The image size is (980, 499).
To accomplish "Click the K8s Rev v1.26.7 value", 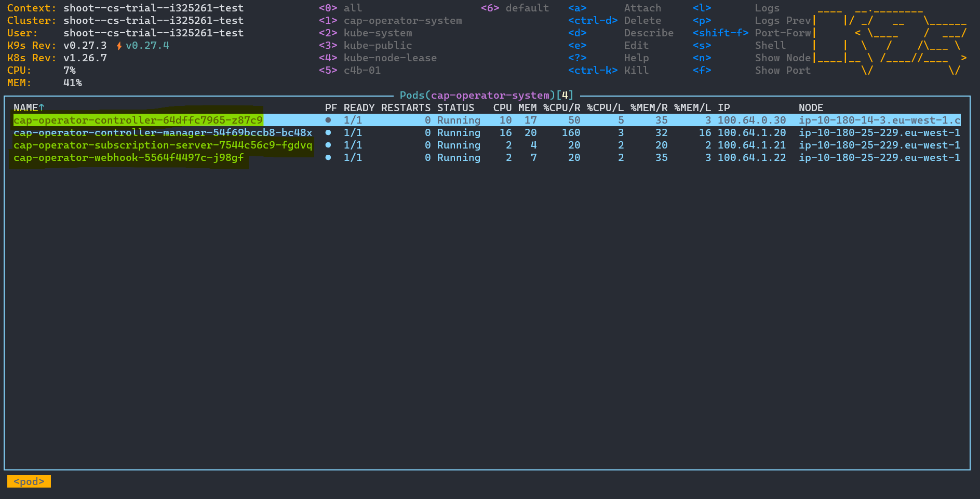I will point(85,58).
